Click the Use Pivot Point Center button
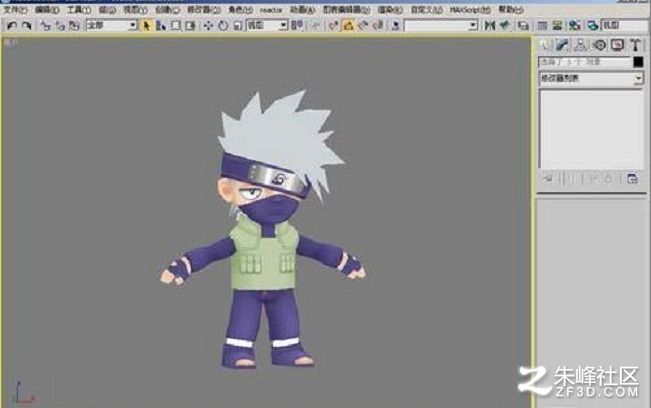 click(297, 26)
